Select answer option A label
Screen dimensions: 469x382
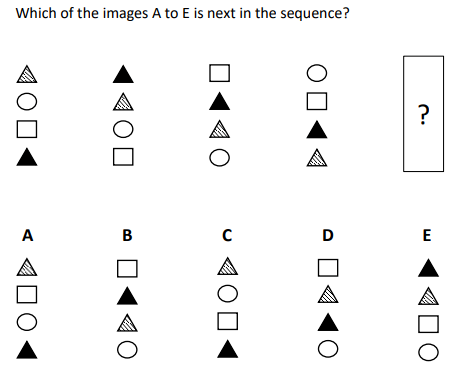click(27, 235)
